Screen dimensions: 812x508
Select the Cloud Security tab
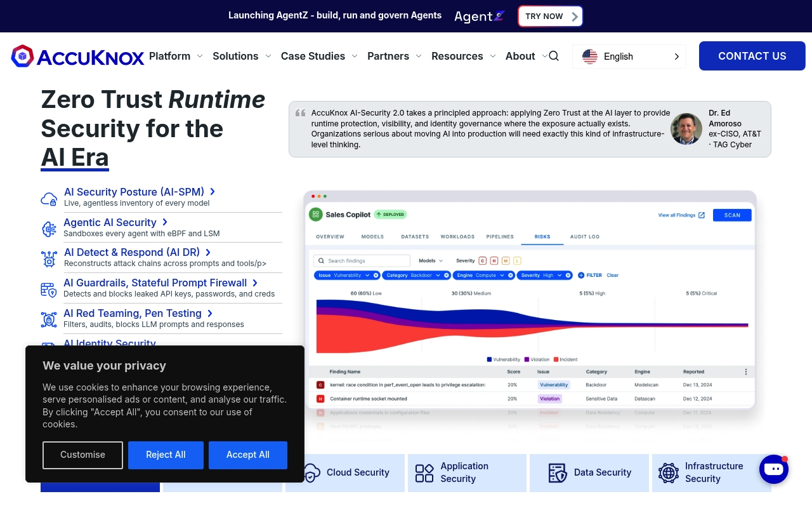(345, 473)
